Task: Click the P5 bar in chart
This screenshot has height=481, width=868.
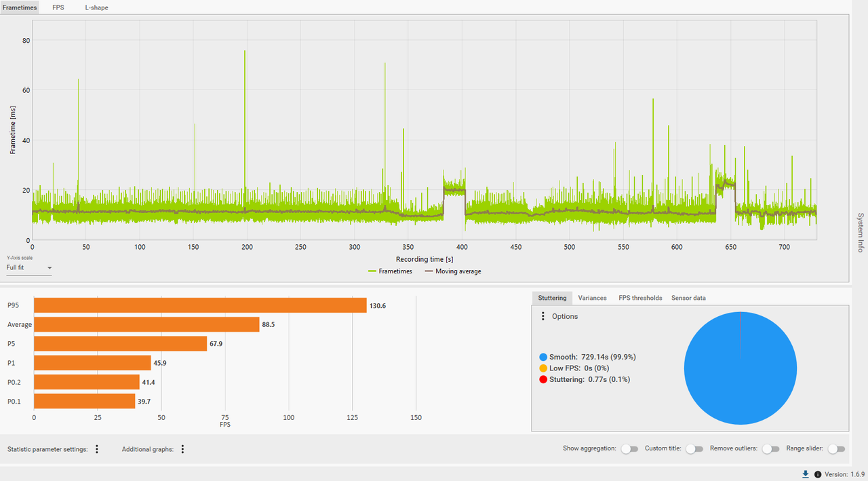Action: (x=120, y=344)
